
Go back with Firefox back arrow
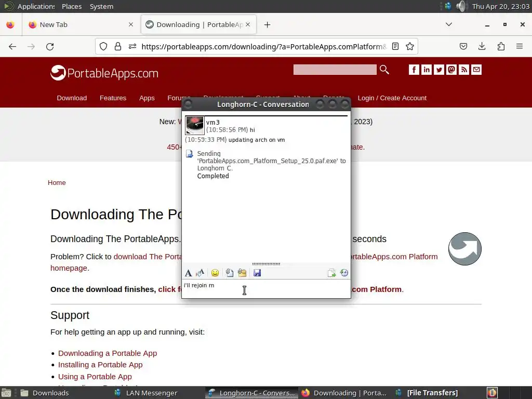(x=12, y=46)
